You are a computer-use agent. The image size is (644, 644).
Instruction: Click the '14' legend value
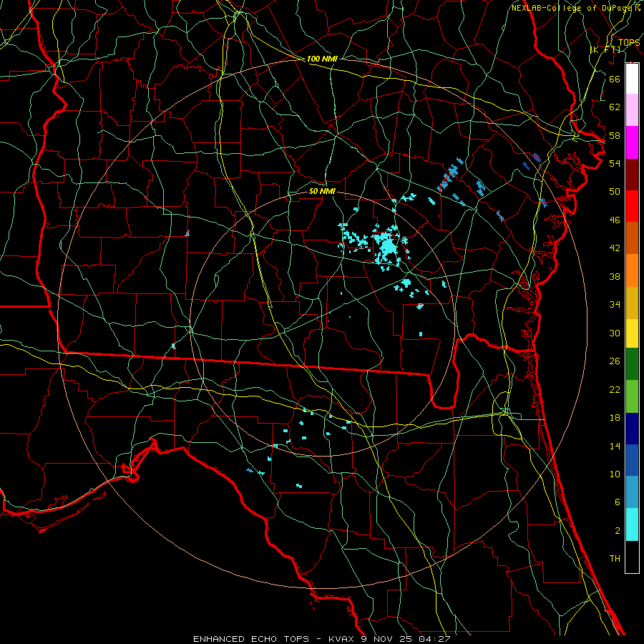(x=615, y=446)
